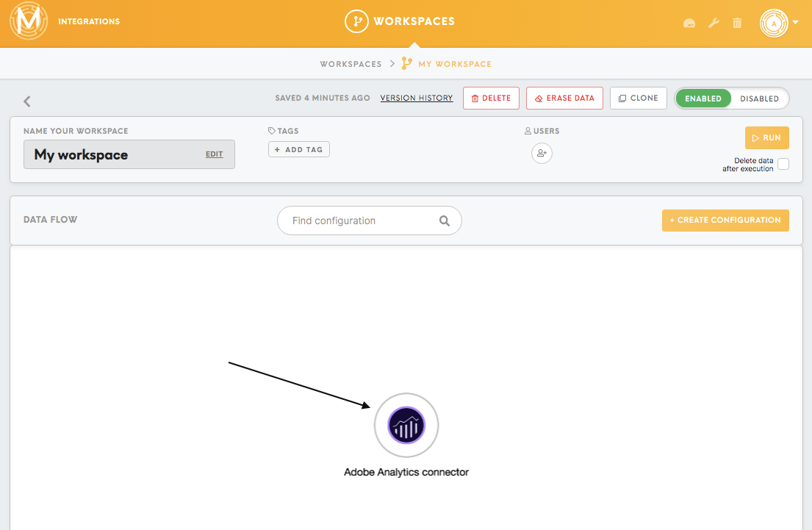Click the 'Adobe Analytics connector' label
Screen dimensions: 812x530
click(x=406, y=472)
